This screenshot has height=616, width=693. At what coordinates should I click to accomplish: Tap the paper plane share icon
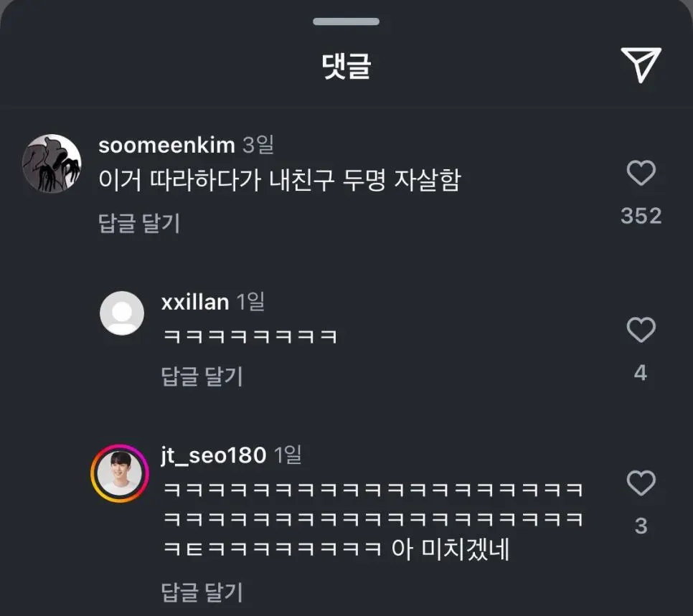click(x=640, y=66)
